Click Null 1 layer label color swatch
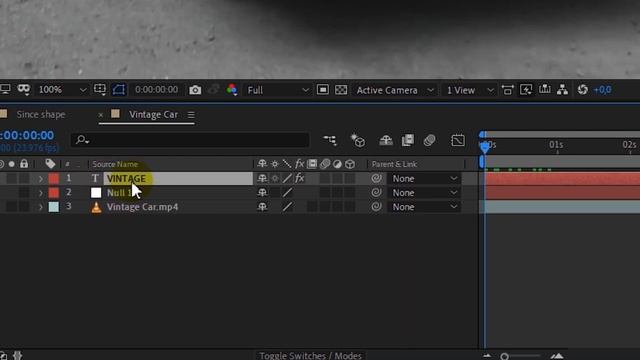 [53, 193]
